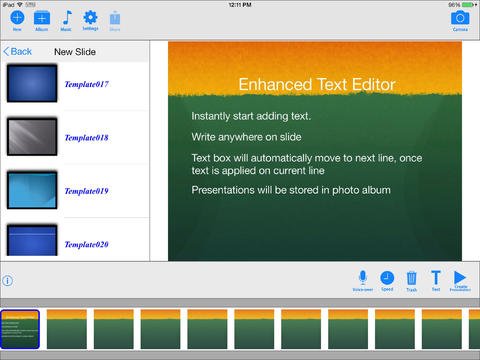Select the Text tool icon

[436, 278]
